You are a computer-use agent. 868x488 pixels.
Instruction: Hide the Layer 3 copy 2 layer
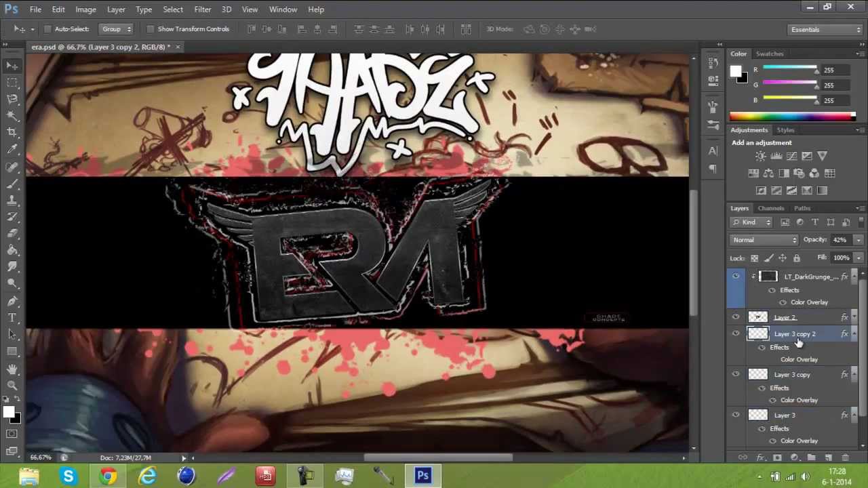pyautogui.click(x=736, y=333)
